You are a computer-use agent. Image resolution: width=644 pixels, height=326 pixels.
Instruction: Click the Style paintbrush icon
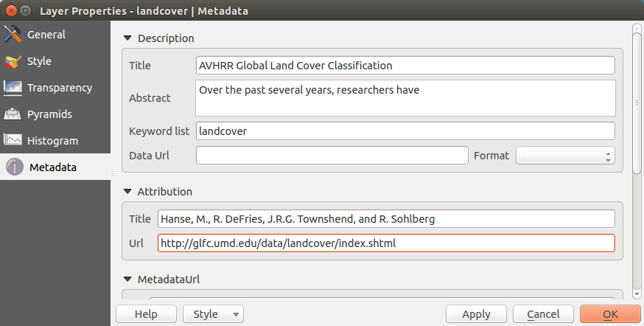pyautogui.click(x=13, y=61)
